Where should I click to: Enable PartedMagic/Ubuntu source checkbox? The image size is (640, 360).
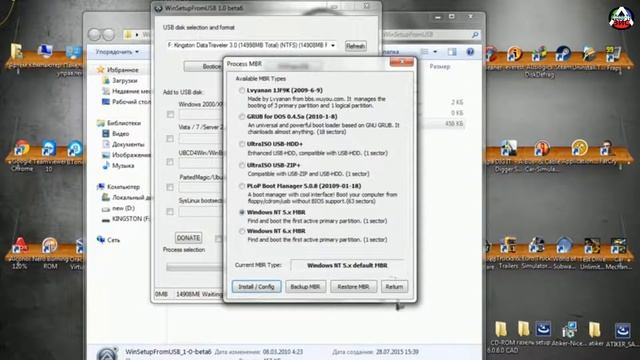[x=170, y=187]
